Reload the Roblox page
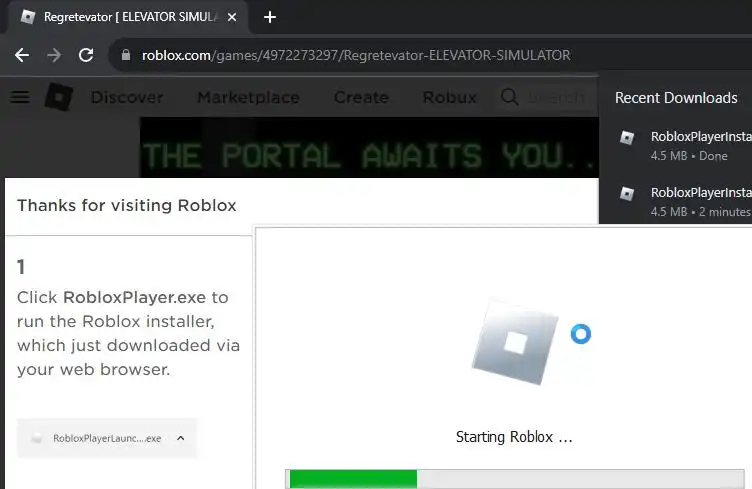 [86, 55]
